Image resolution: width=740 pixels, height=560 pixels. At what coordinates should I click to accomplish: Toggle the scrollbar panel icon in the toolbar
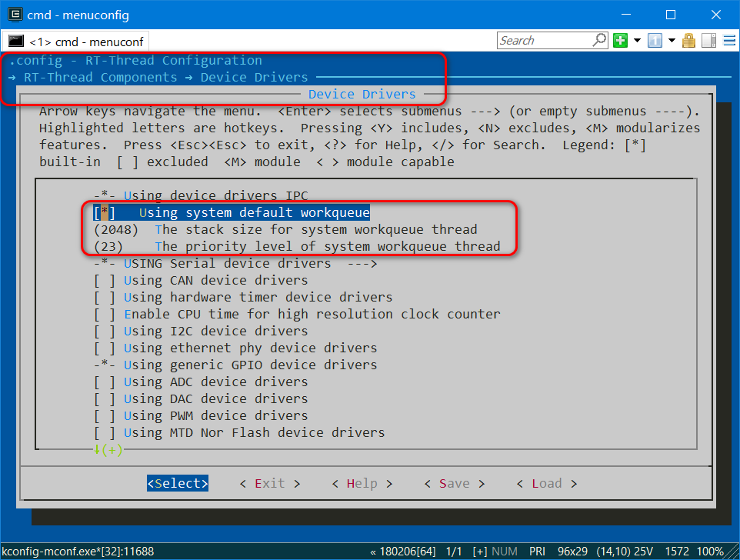point(708,41)
